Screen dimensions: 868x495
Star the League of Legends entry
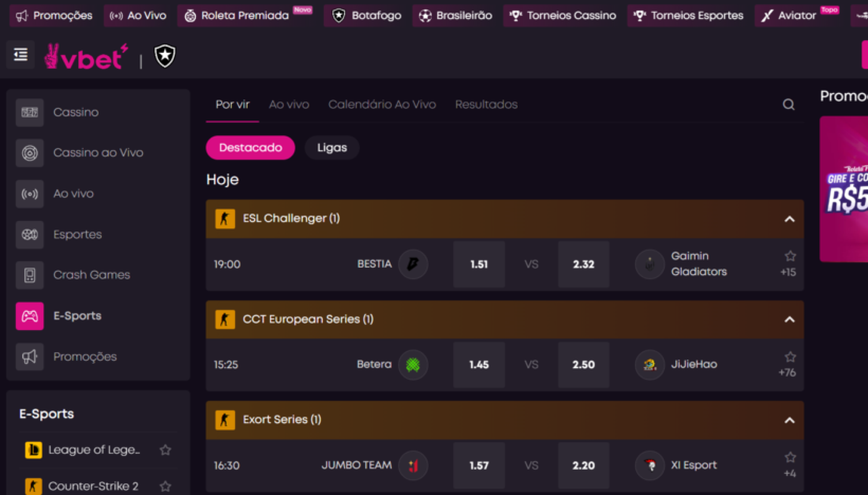click(165, 450)
